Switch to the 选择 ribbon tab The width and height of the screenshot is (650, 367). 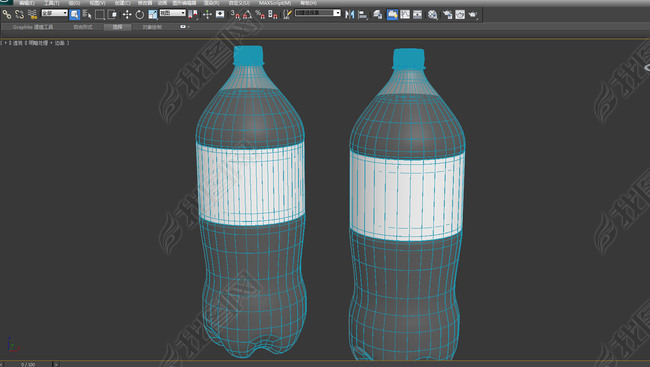click(118, 27)
